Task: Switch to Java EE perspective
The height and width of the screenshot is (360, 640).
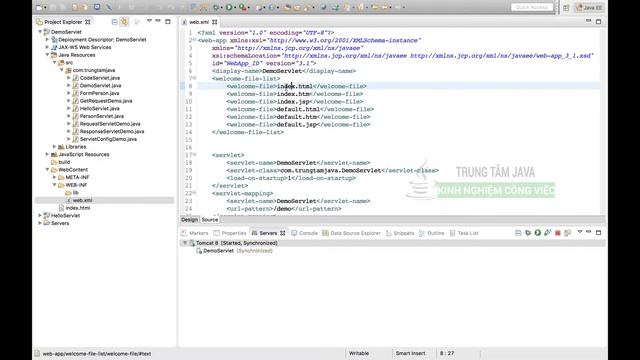Action: coord(589,7)
